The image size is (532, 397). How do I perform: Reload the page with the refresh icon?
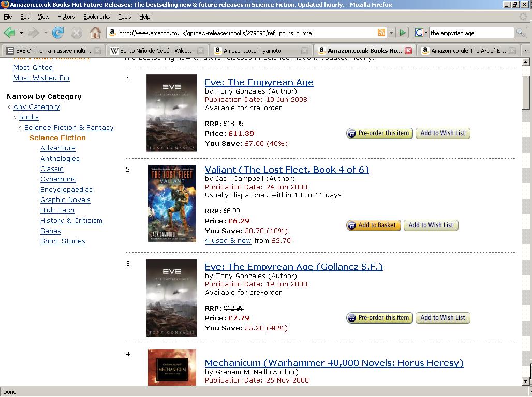click(58, 33)
